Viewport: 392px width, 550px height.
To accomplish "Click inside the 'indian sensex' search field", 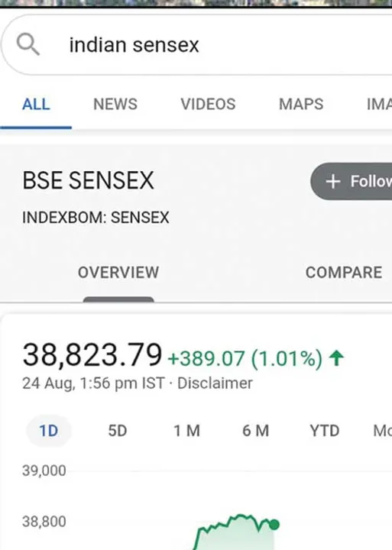I will pyautogui.click(x=198, y=45).
